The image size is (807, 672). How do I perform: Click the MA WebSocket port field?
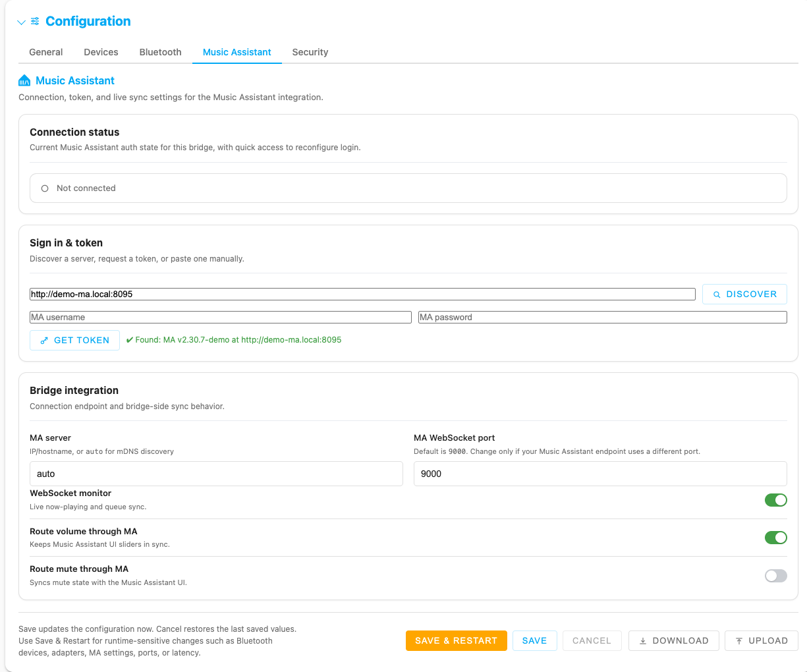pyautogui.click(x=600, y=474)
